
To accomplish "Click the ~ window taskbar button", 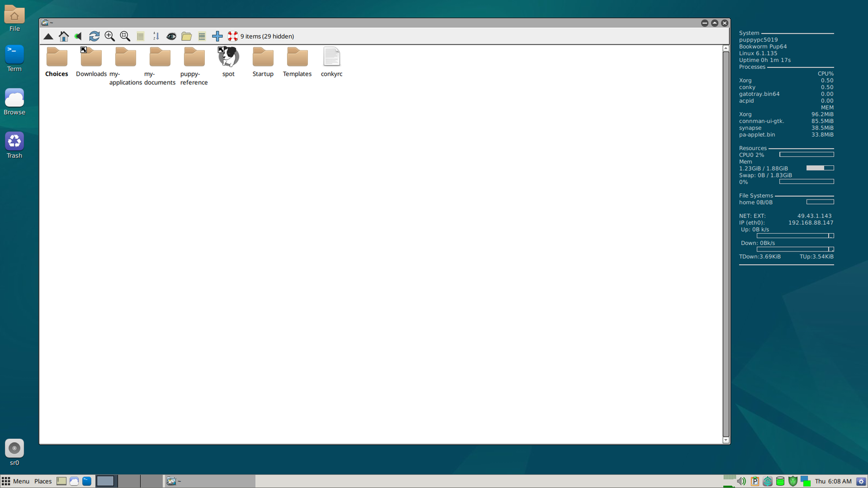I will (x=210, y=481).
